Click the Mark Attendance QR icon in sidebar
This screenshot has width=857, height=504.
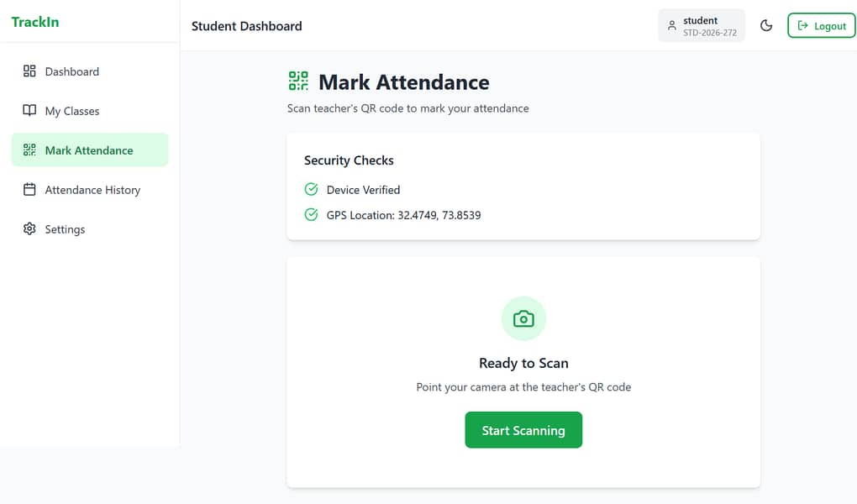point(29,150)
